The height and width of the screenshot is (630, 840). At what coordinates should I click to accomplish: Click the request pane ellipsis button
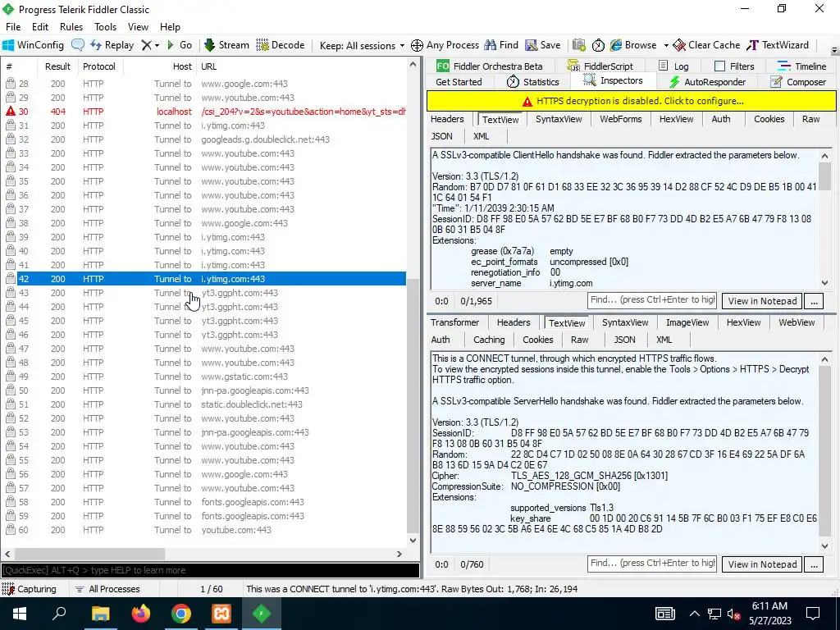[x=815, y=301]
